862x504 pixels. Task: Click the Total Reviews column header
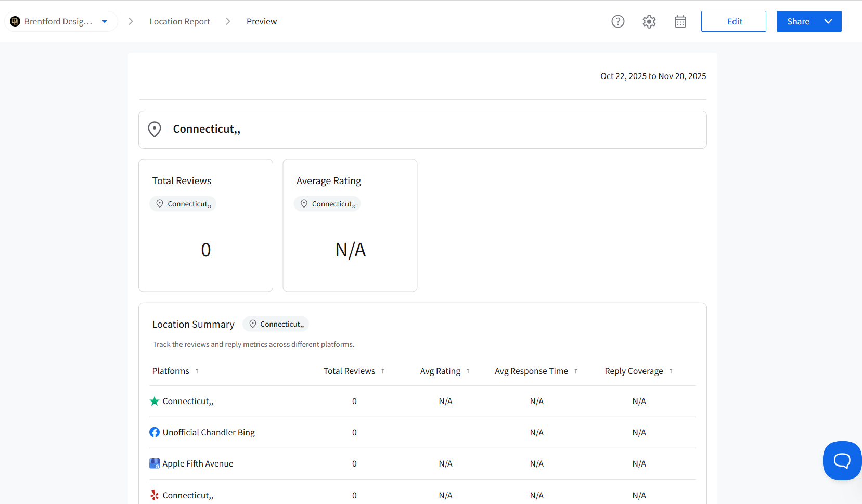click(x=349, y=371)
